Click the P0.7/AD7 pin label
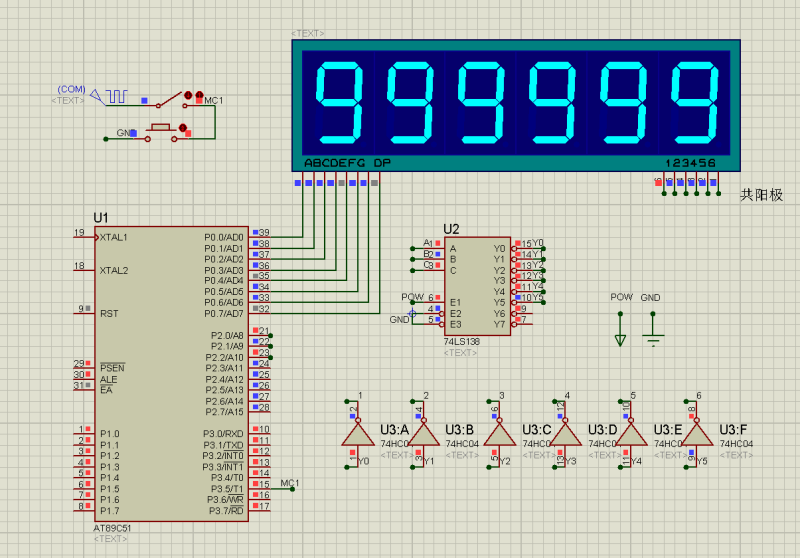The image size is (800, 558). tap(224, 314)
